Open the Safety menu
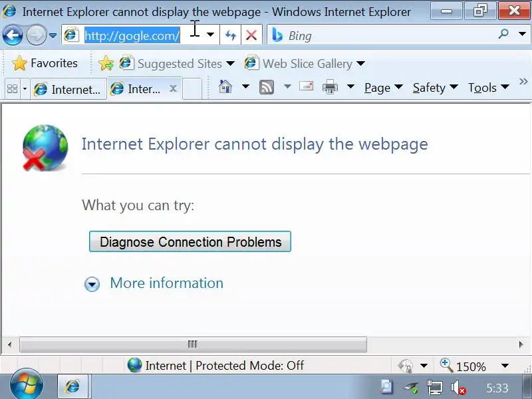 pyautogui.click(x=436, y=88)
